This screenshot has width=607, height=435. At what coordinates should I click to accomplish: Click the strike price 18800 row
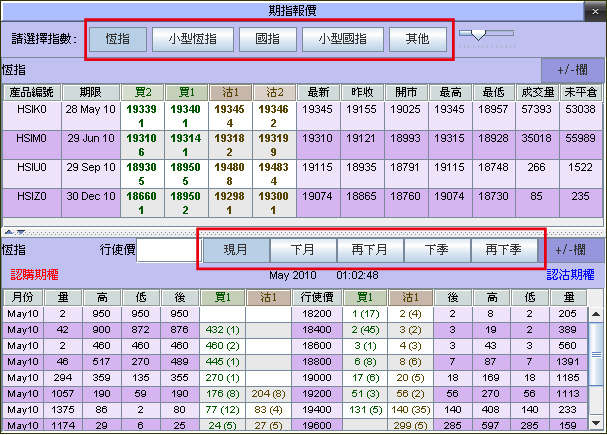click(295, 362)
